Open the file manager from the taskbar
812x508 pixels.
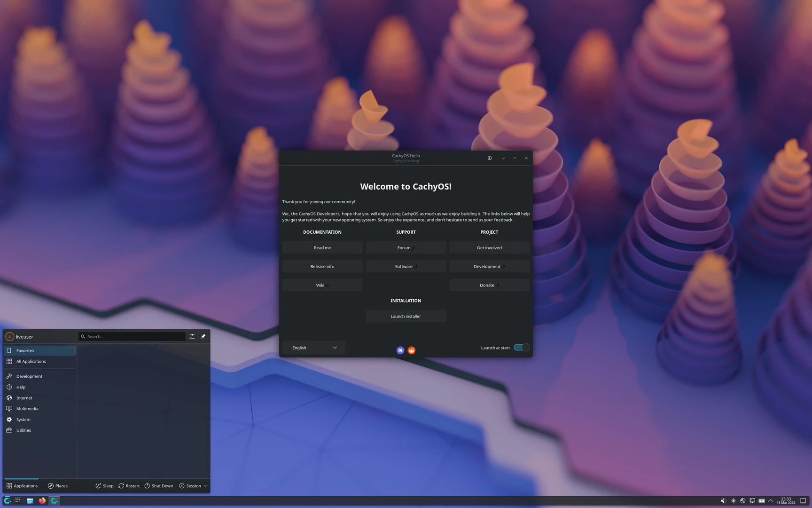tap(30, 500)
